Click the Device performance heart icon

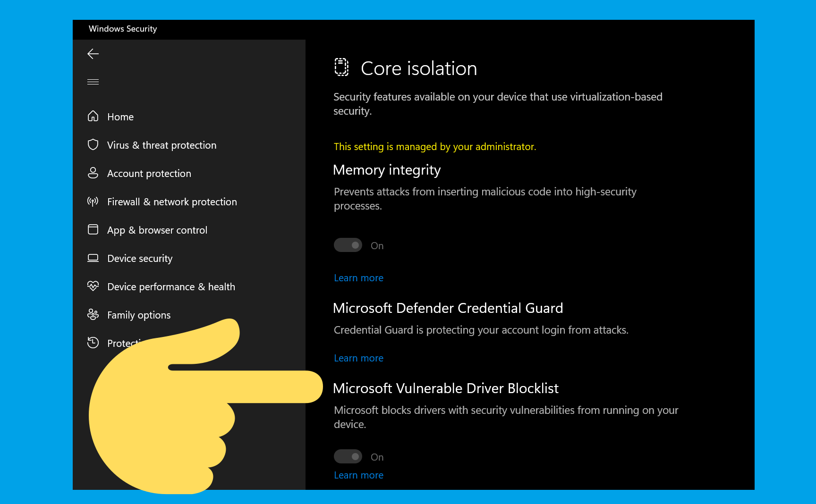click(93, 286)
